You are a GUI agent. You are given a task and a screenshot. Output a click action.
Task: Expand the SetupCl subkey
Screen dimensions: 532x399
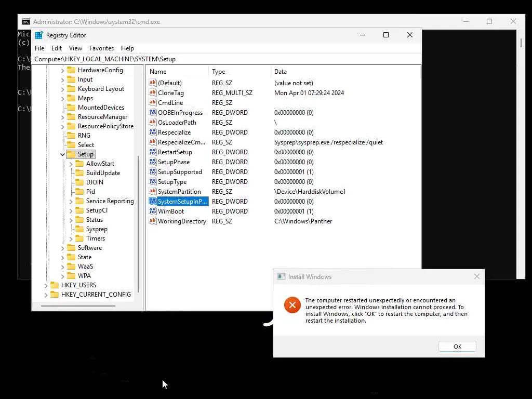[x=71, y=211]
